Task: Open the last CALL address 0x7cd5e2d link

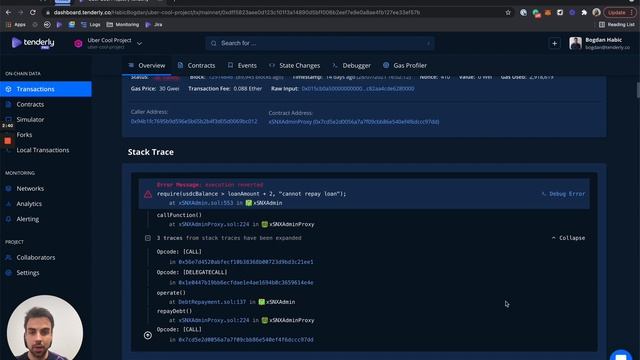Action: [246, 340]
